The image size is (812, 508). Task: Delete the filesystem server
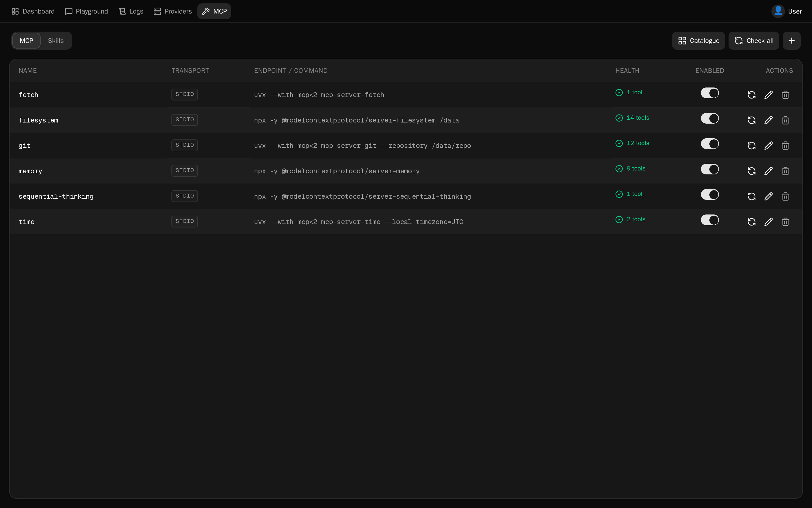(x=785, y=120)
